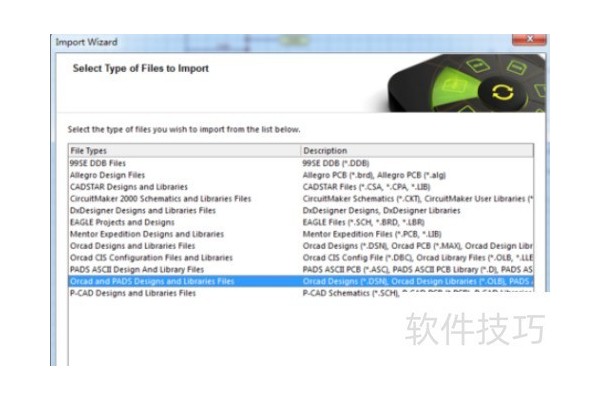Click description 99SE DDB (*.DDB)
The image size is (600, 400).
(336, 163)
